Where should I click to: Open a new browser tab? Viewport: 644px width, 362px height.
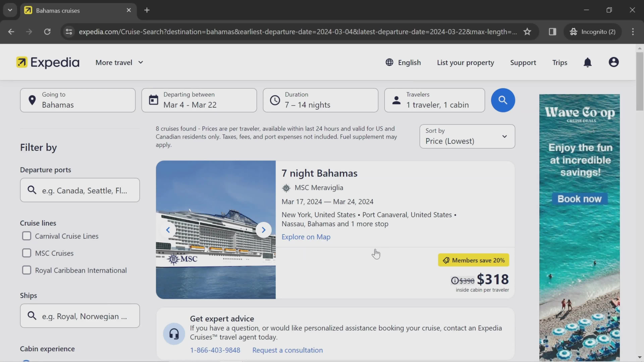pos(147,10)
